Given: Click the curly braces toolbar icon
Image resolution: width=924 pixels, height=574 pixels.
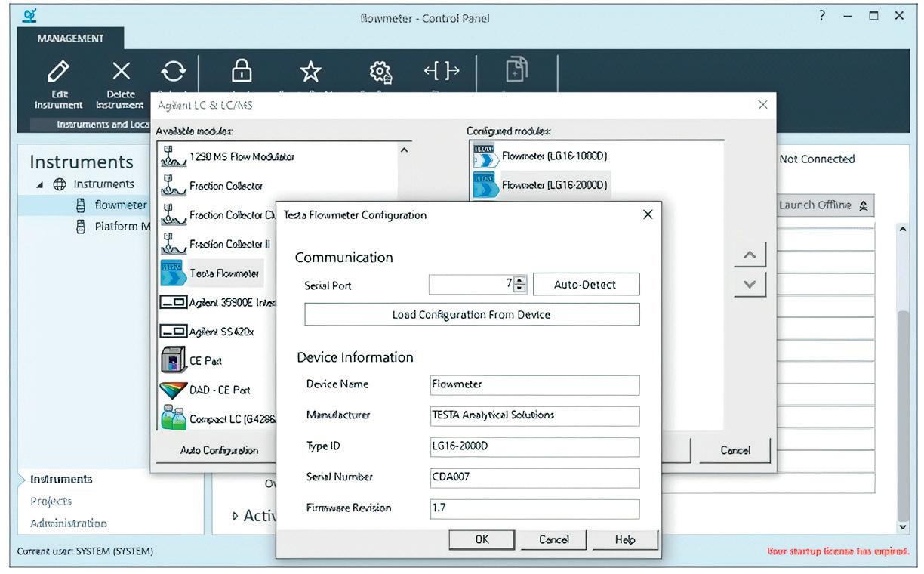Looking at the screenshot, I should coord(442,72).
